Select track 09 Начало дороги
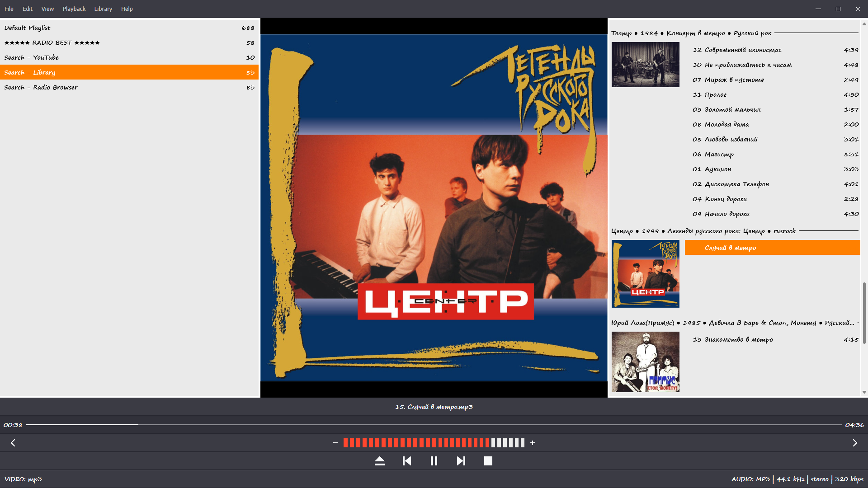Viewport: 868px width, 488px height. (x=773, y=214)
